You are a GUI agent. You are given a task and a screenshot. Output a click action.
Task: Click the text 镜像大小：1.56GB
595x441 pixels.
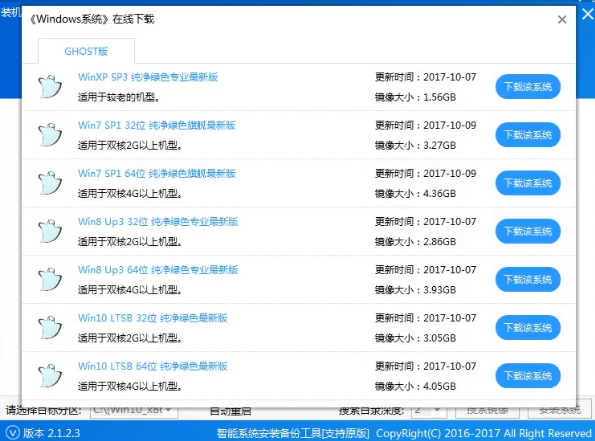pyautogui.click(x=416, y=97)
